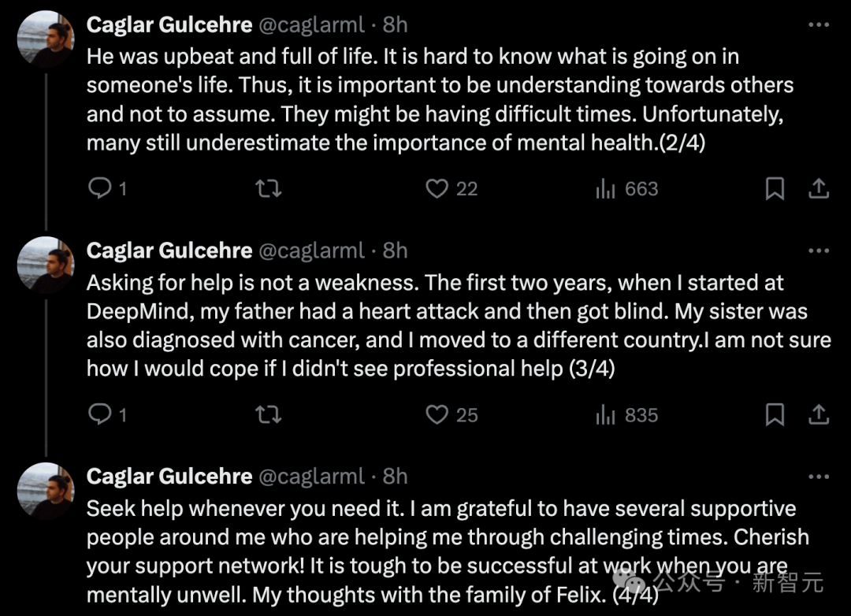Reply to the 3/4 DeepMind tweet

pos(99,415)
